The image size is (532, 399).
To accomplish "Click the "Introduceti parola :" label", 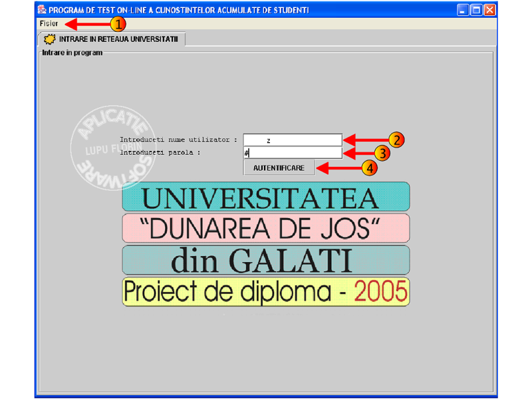I will [160, 153].
